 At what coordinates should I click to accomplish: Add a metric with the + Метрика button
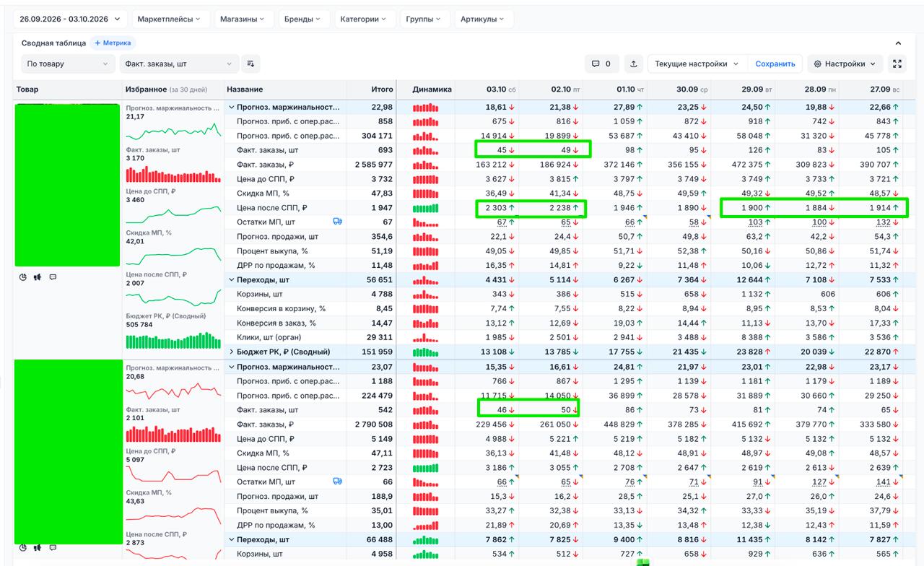pyautogui.click(x=113, y=43)
